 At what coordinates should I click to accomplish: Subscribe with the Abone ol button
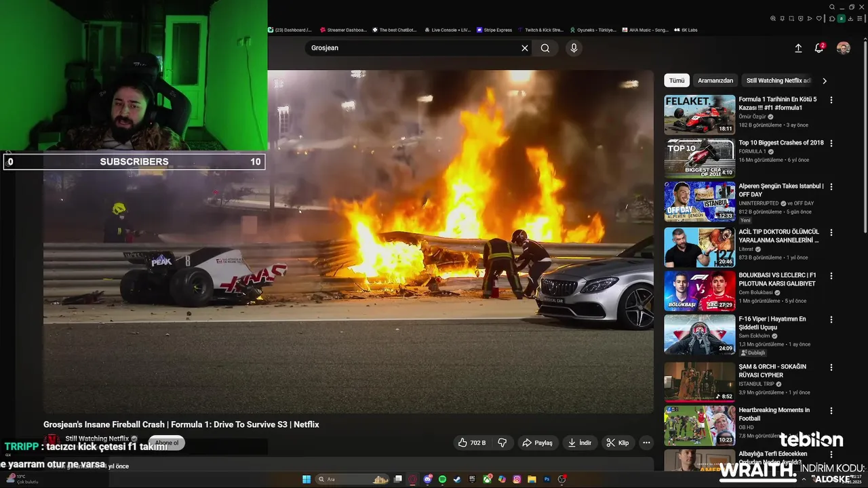coord(167,443)
